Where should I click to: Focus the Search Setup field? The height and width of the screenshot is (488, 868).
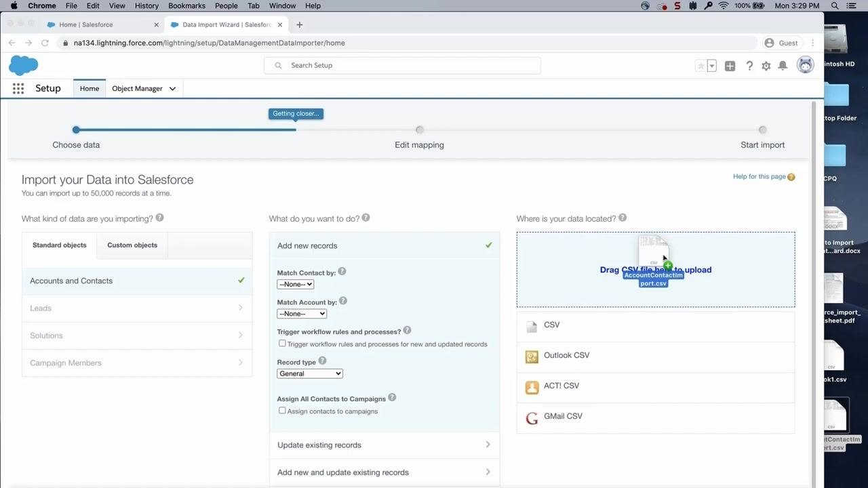(402, 66)
